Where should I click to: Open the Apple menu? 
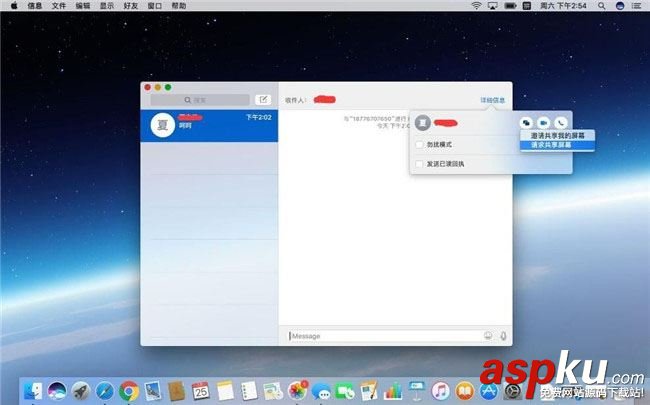[x=14, y=6]
